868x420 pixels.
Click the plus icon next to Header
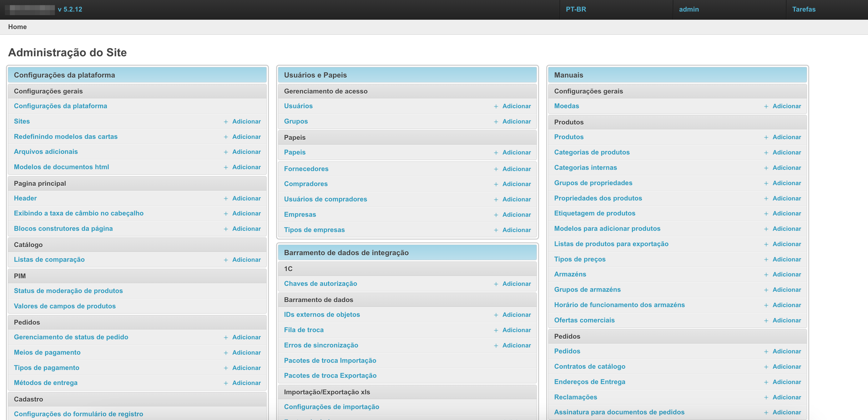coord(226,199)
